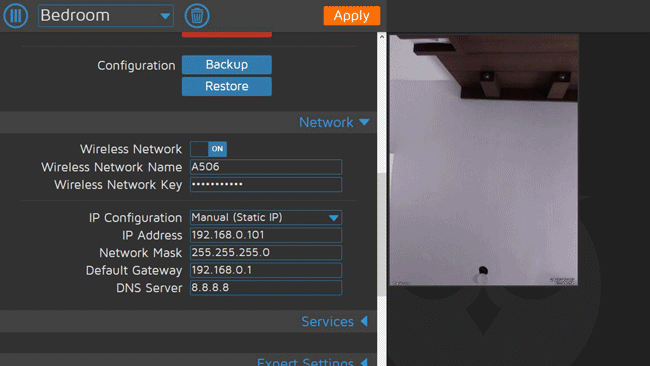Expand the Services section
The height and width of the screenshot is (366, 650).
click(x=335, y=322)
